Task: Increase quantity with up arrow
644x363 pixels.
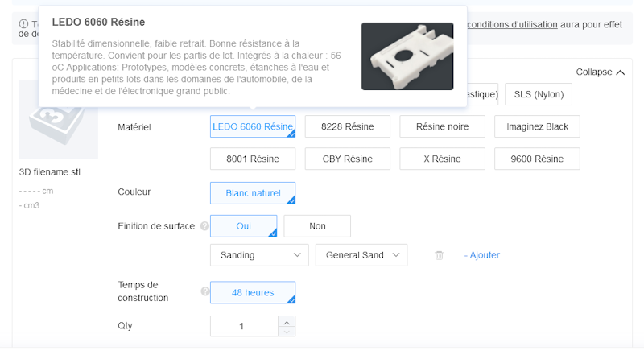Action: pos(287,321)
